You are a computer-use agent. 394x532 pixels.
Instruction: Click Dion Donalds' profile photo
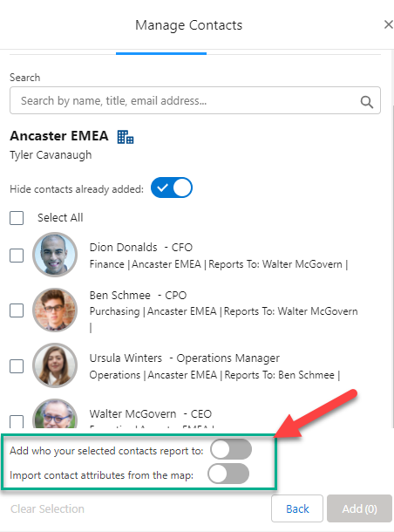point(55,254)
